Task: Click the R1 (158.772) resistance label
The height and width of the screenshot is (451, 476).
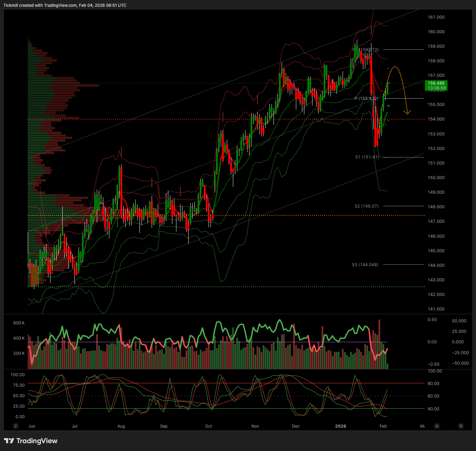Action: point(366,50)
